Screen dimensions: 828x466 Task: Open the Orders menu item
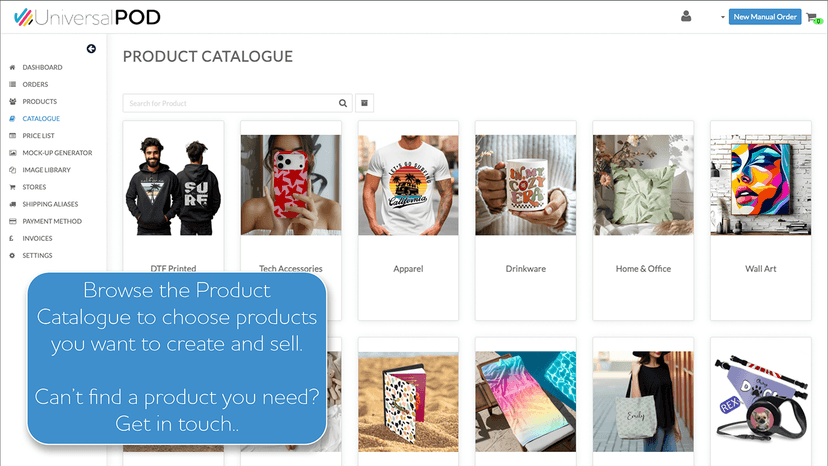point(35,85)
